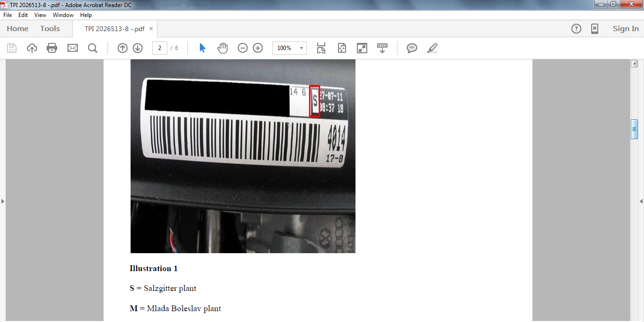644x322 pixels.
Task: Zoom out with the minus icon
Action: [x=243, y=48]
